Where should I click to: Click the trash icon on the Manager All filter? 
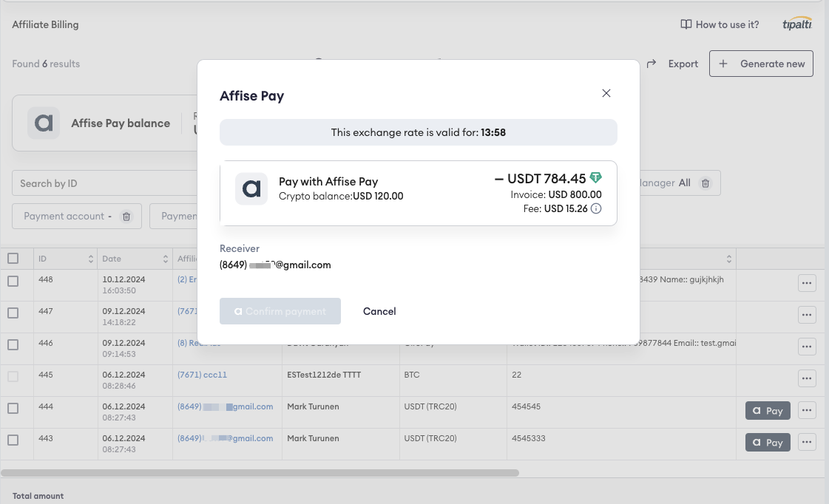(706, 183)
